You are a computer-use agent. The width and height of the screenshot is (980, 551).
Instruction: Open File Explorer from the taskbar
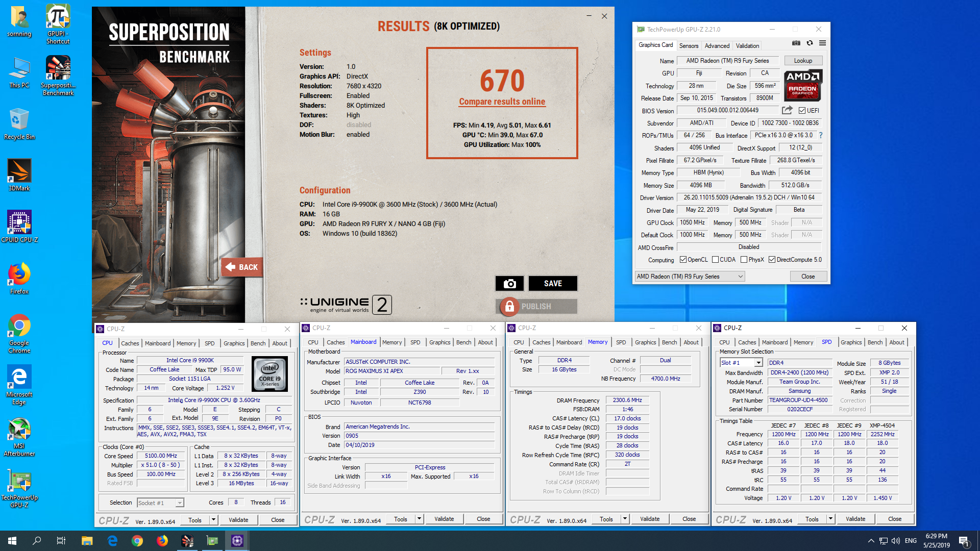click(87, 541)
